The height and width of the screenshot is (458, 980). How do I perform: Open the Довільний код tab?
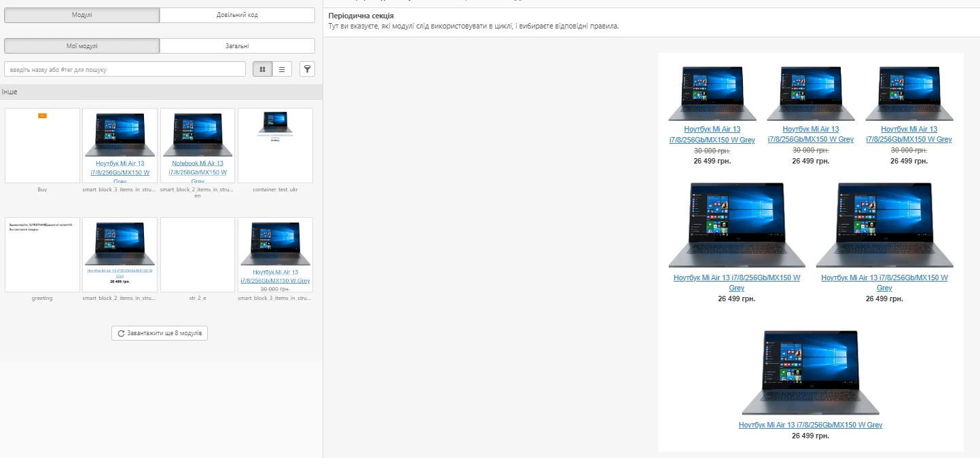coord(237,15)
